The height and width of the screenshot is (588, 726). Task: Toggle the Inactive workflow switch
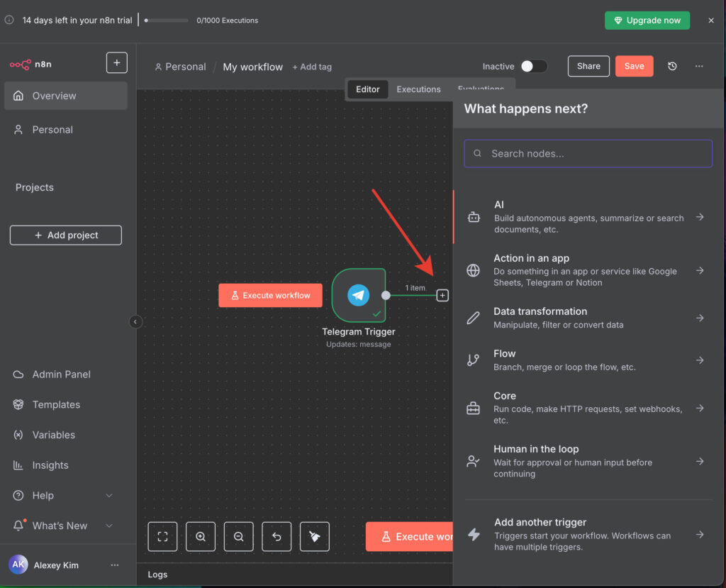tap(534, 66)
